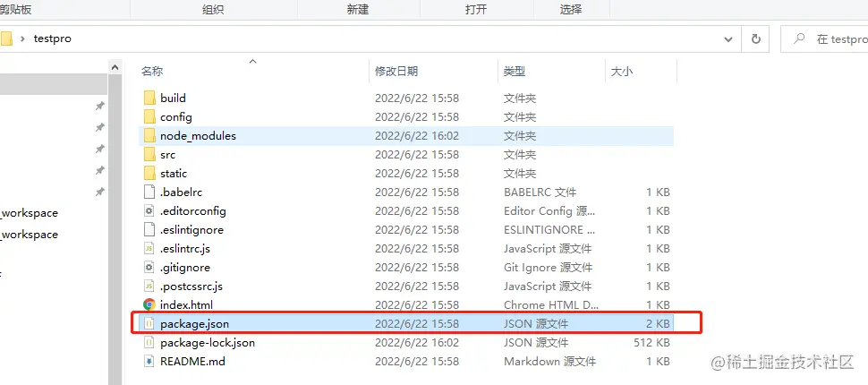Click the folder icon in address bar
The image size is (868, 385).
tap(6, 38)
